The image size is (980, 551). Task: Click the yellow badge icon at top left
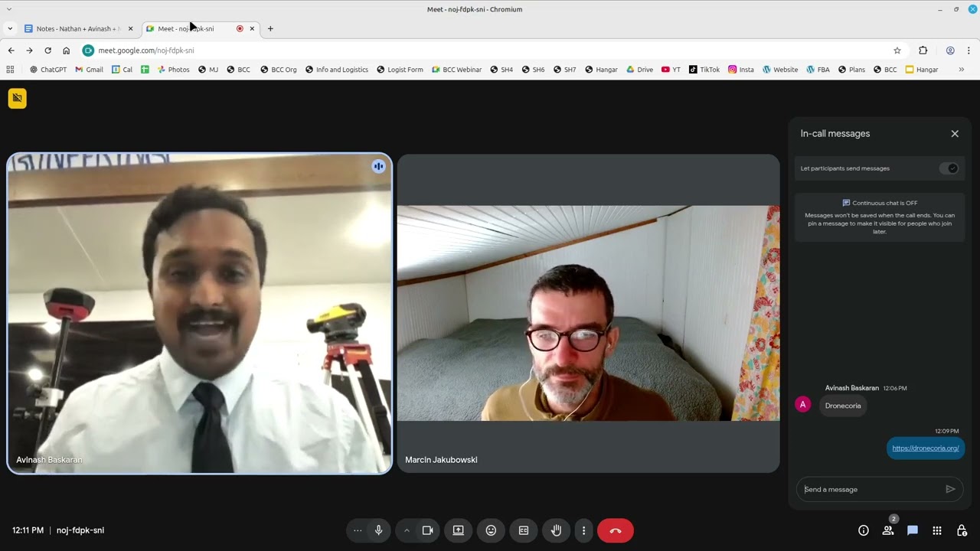[x=17, y=98]
